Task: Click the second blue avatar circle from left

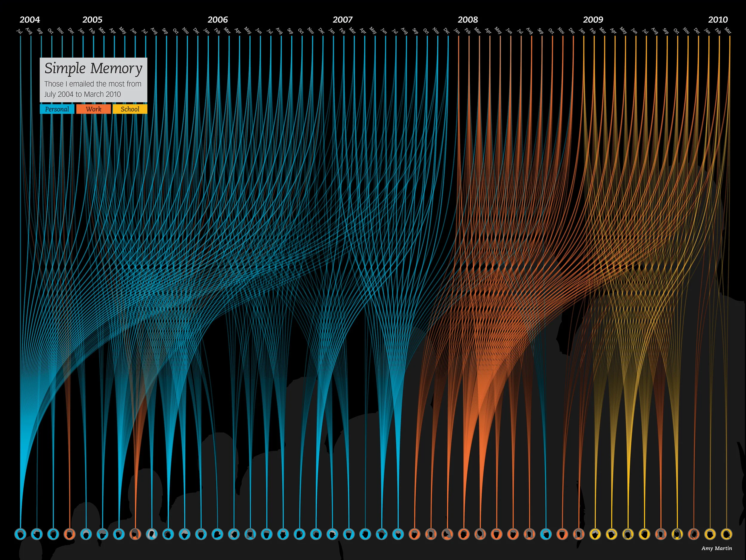Action: pos(37,534)
